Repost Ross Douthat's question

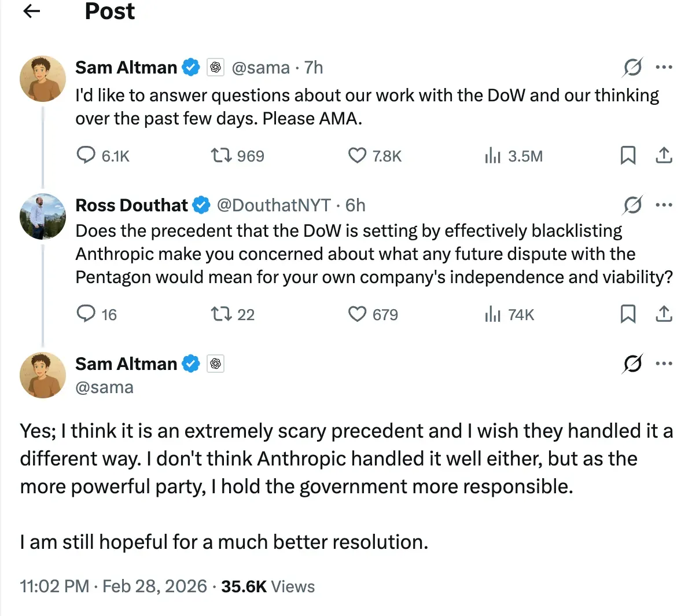222,314
